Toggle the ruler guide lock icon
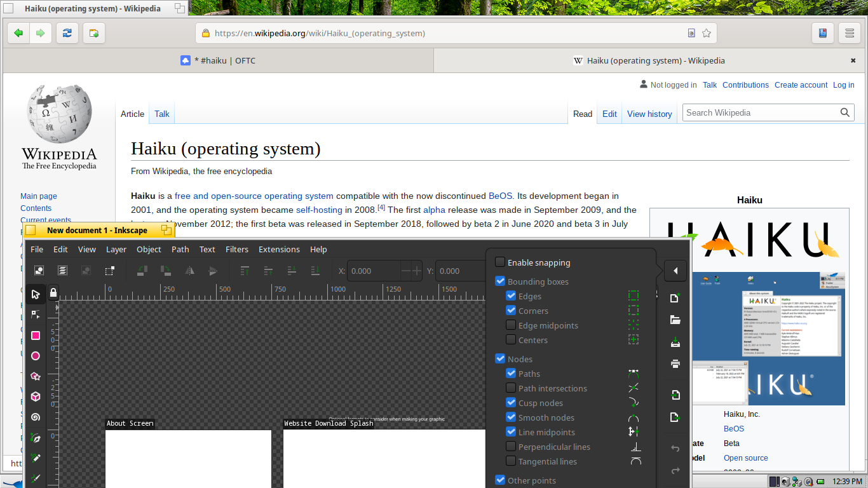The height and width of the screenshot is (488, 868). tap(53, 293)
